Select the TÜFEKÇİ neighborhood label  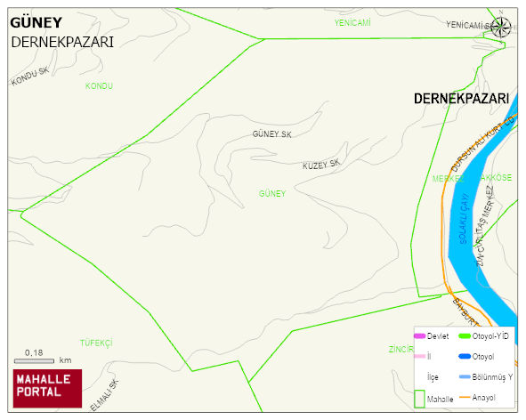[x=96, y=343]
